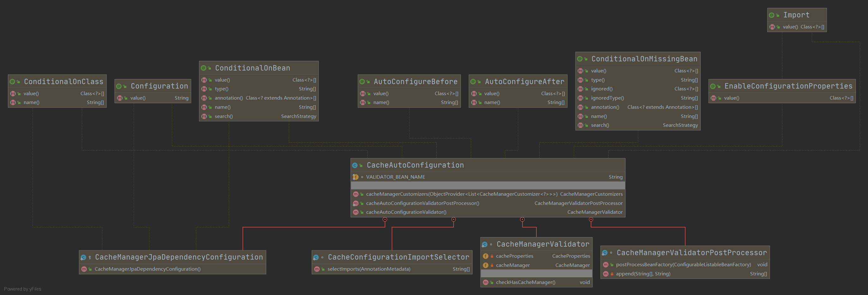868x295 pixels.
Task: Click type() in ConditionalOnBean
Action: pyautogui.click(x=222, y=89)
